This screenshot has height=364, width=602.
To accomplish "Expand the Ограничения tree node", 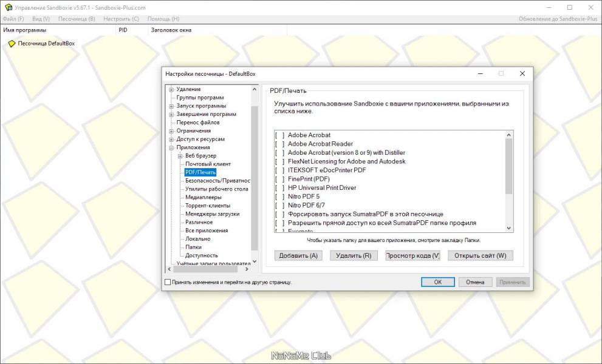I will coord(172,131).
